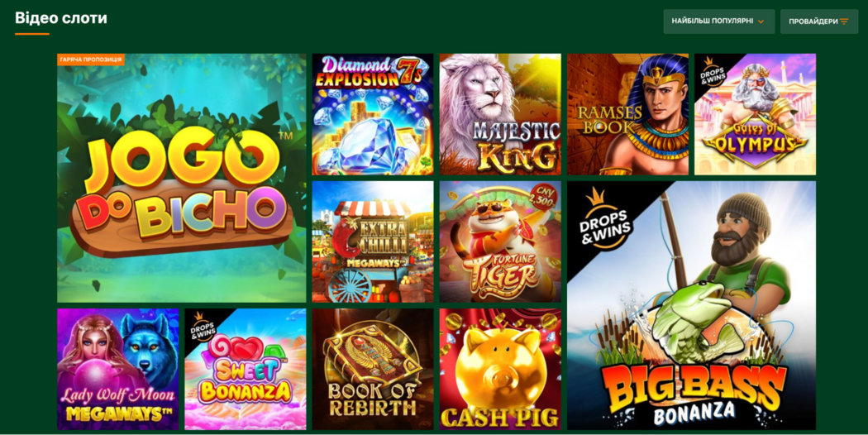
Task: Click the filter lines icon beside Провайдери
Action: coord(844,22)
